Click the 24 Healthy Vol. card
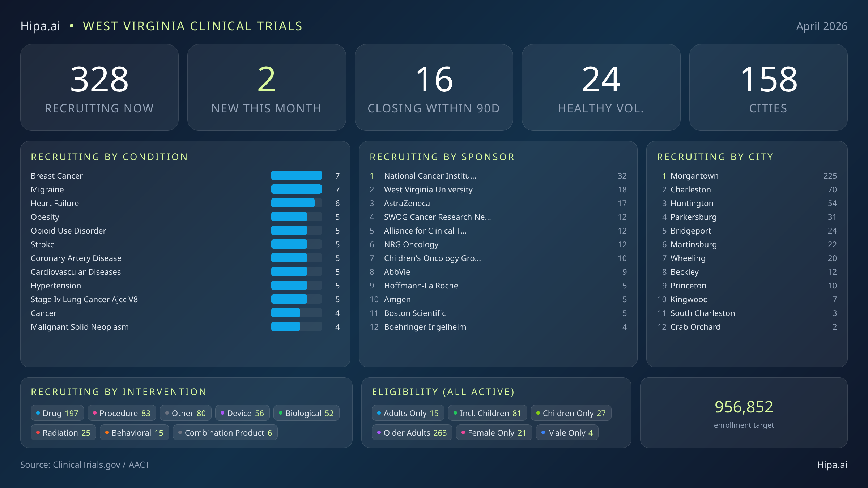The image size is (868, 488). coord(601,87)
